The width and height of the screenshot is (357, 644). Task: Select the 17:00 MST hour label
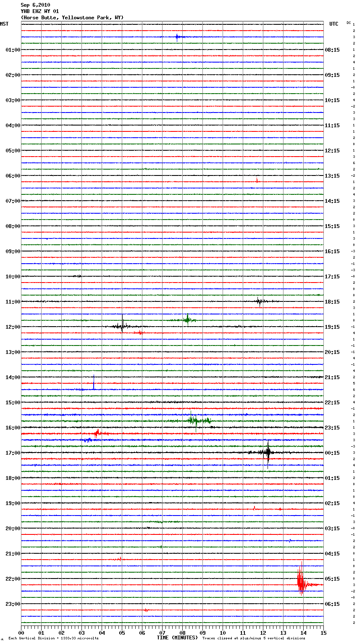click(x=13, y=453)
